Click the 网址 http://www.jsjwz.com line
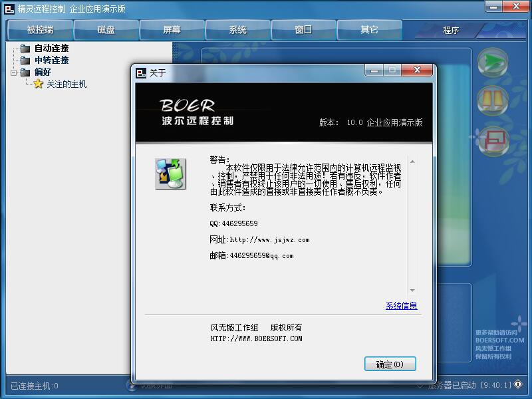Screen dimensions: 532x399 tap(259, 239)
